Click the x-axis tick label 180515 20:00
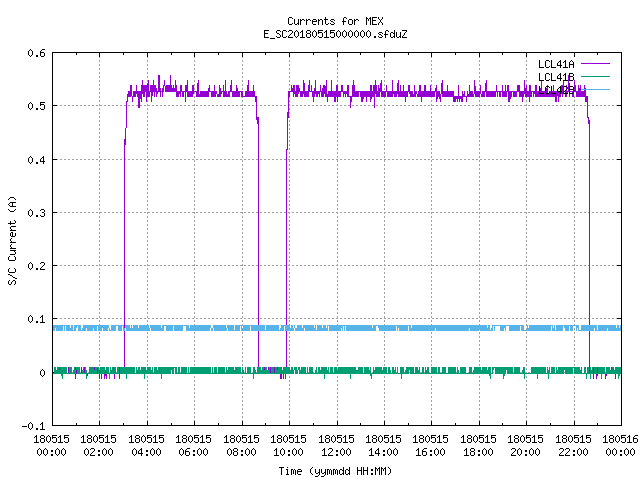This screenshot has height=480, width=640. [525, 446]
